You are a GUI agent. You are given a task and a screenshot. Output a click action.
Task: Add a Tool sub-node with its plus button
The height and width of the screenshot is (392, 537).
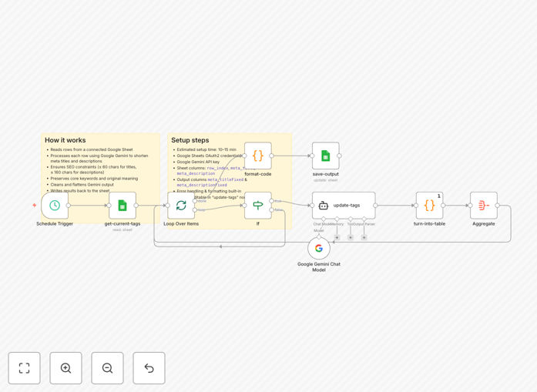tap(351, 237)
